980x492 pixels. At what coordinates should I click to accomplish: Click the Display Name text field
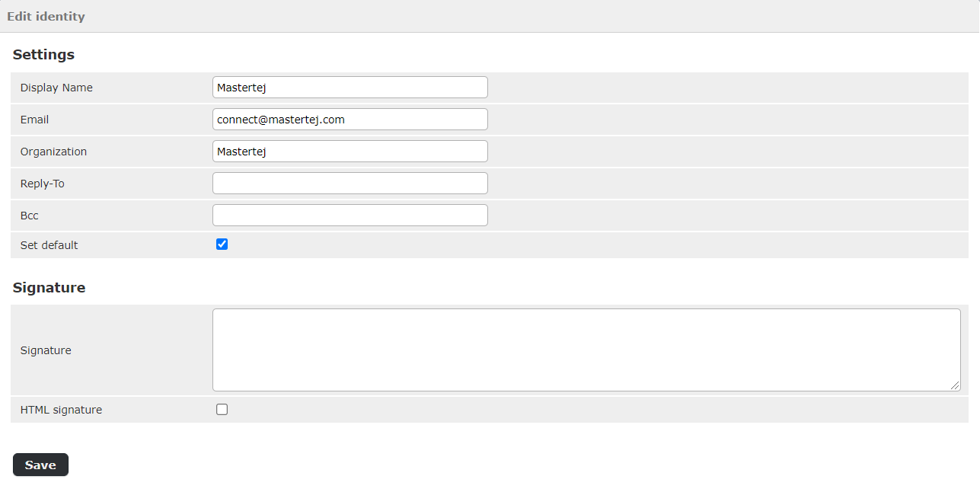pos(350,88)
